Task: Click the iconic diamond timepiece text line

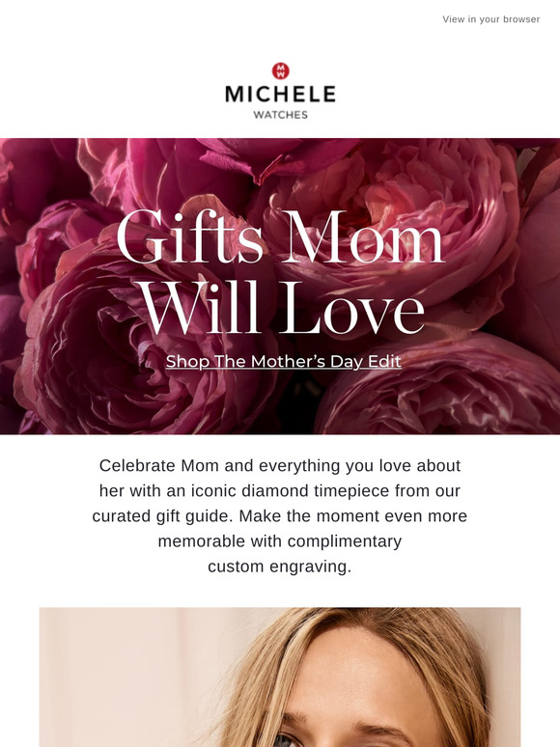Action: (280, 490)
